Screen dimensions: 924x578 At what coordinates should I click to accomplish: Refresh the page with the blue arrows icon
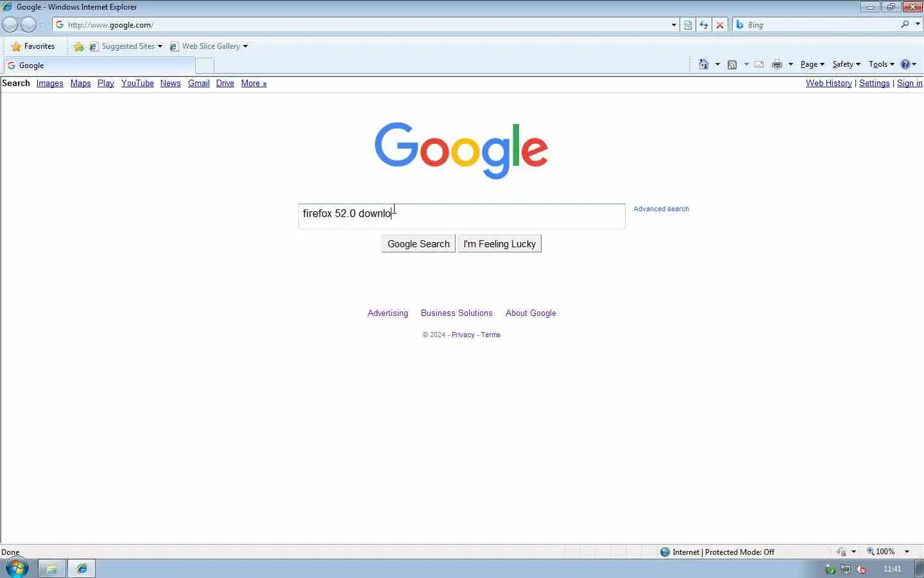point(704,25)
